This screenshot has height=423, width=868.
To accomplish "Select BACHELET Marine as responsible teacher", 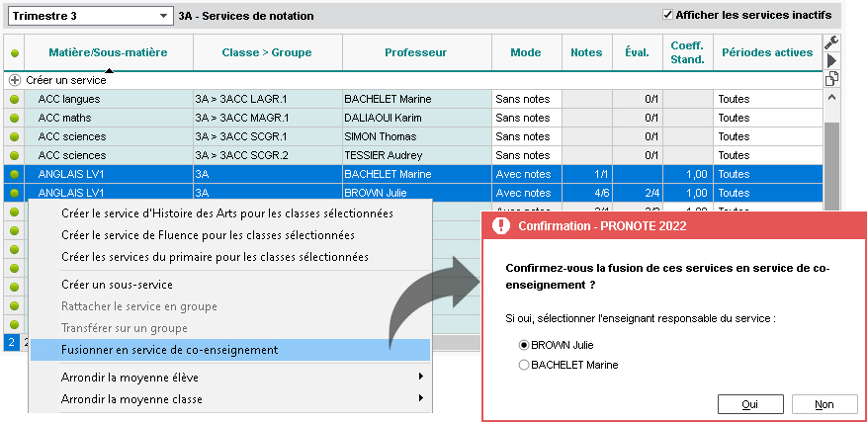I will 523,366.
